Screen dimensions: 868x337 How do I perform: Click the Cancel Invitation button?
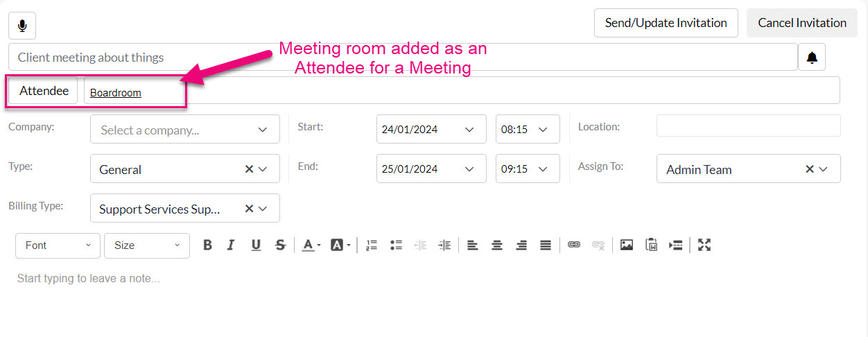point(802,23)
